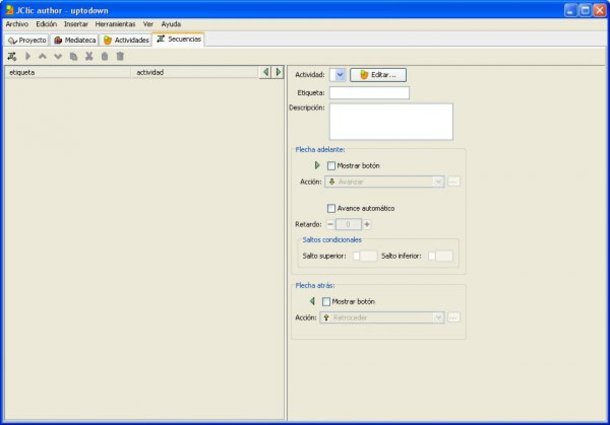Click the Retardo value field

348,224
